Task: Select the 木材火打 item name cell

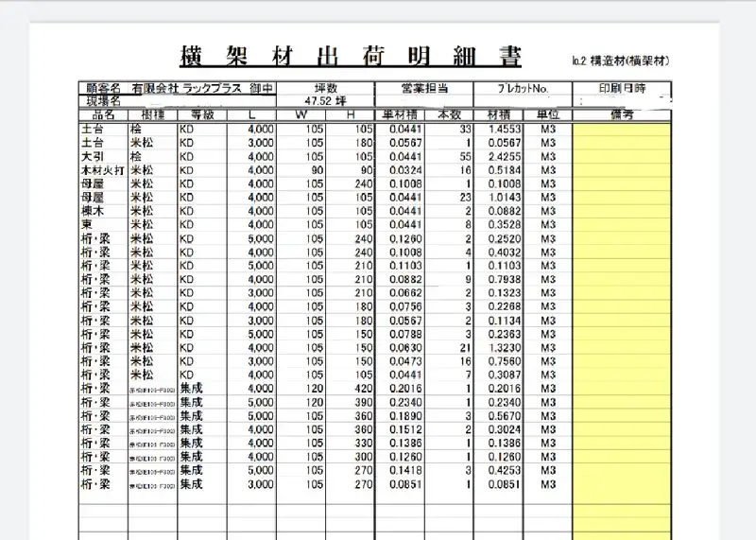Action: click(x=103, y=170)
